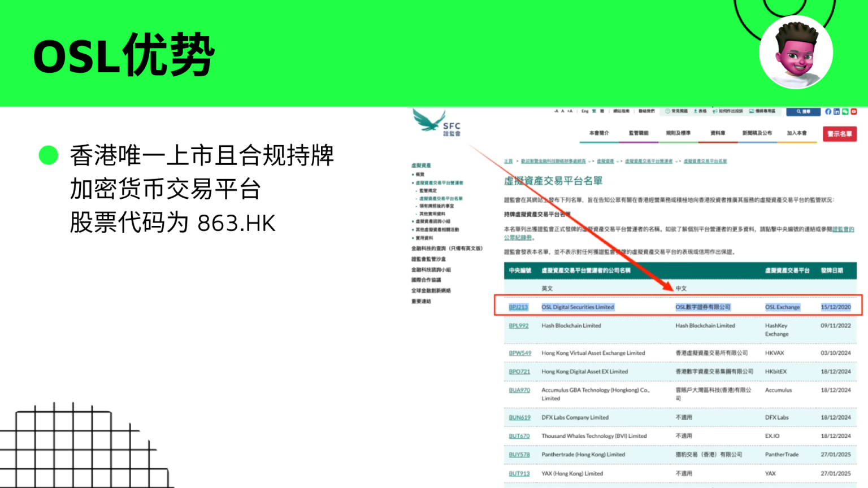The height and width of the screenshot is (488, 868).
Task: Expand the 監管職能 navigation menu
Action: pyautogui.click(x=639, y=133)
